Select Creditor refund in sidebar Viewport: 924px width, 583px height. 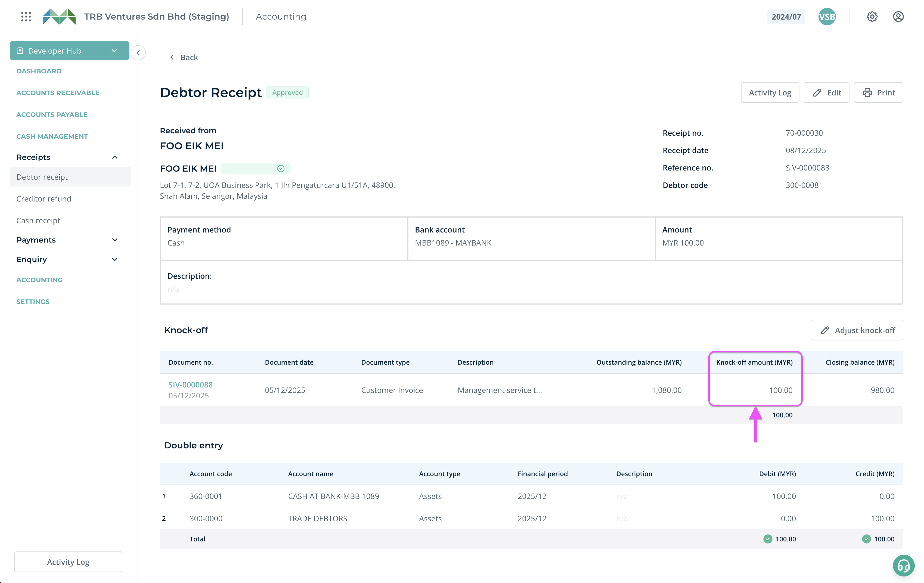(44, 199)
